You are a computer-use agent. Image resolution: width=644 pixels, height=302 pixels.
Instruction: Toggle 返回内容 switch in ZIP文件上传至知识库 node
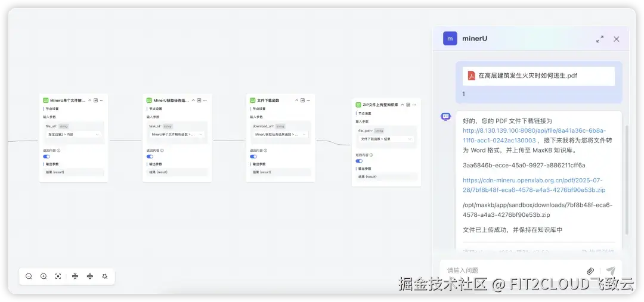(359, 161)
